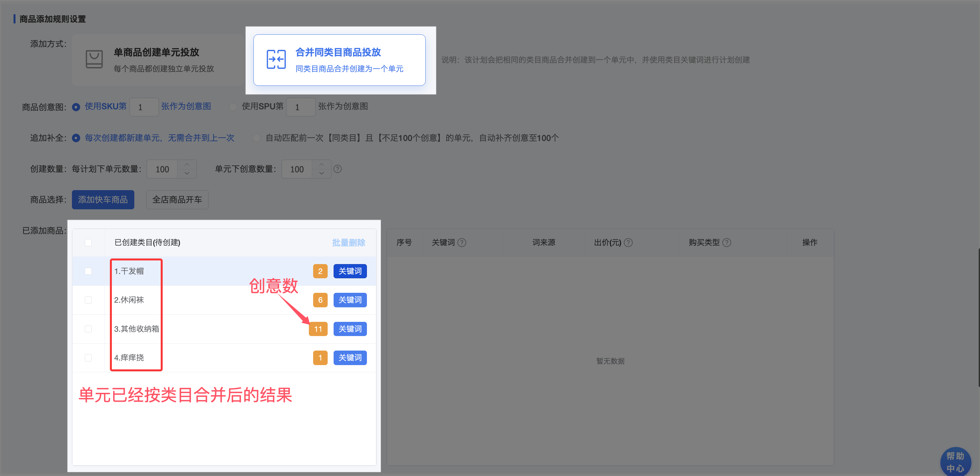Click help icon beside 购买类型 column header
The height and width of the screenshot is (476, 980).
point(727,243)
